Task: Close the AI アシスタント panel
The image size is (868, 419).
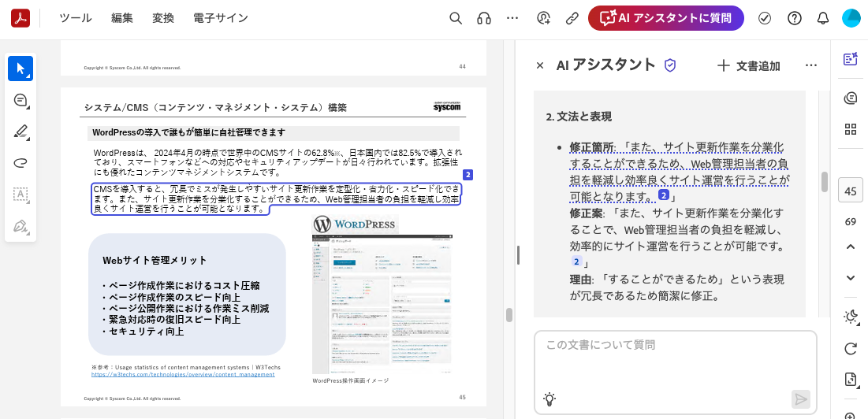Action: pyautogui.click(x=540, y=65)
